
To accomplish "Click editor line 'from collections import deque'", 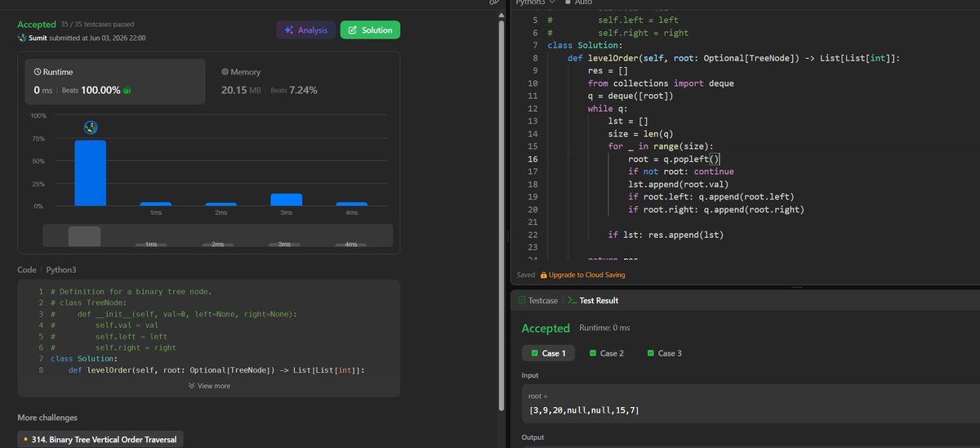I will point(661,83).
